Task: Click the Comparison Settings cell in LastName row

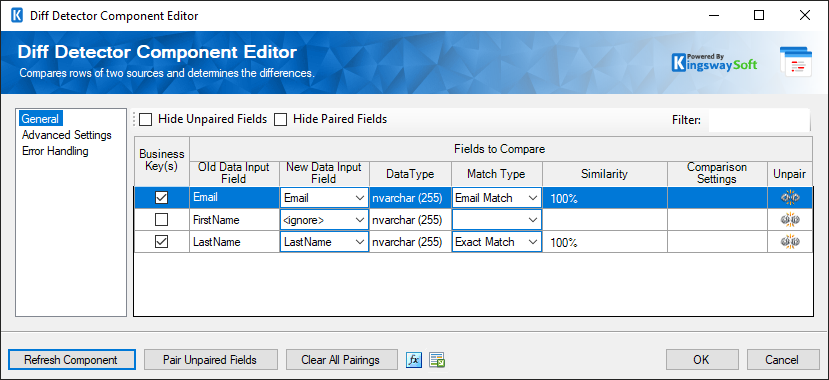Action: [x=717, y=242]
